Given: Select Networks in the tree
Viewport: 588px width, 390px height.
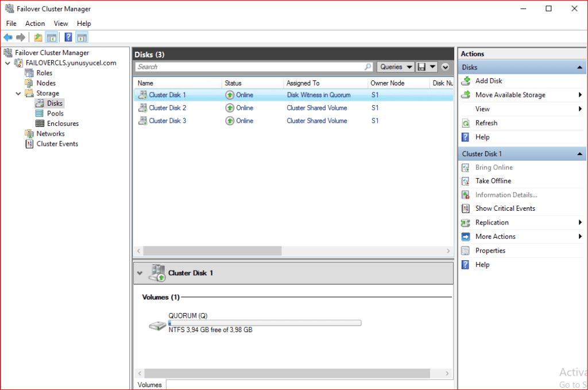Looking at the screenshot, I should 51,133.
